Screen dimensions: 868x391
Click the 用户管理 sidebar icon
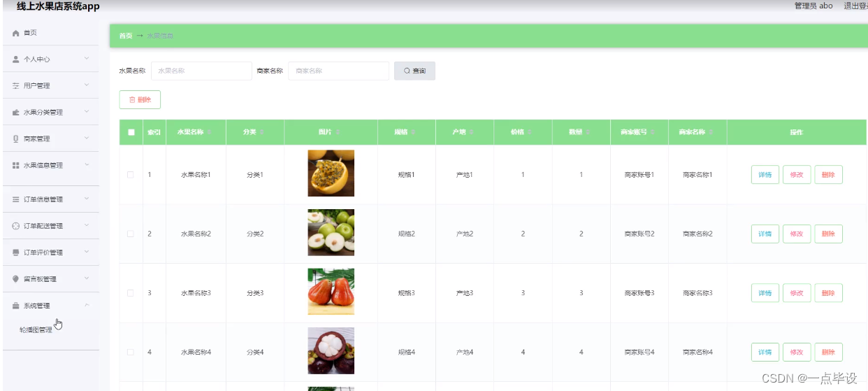click(16, 86)
